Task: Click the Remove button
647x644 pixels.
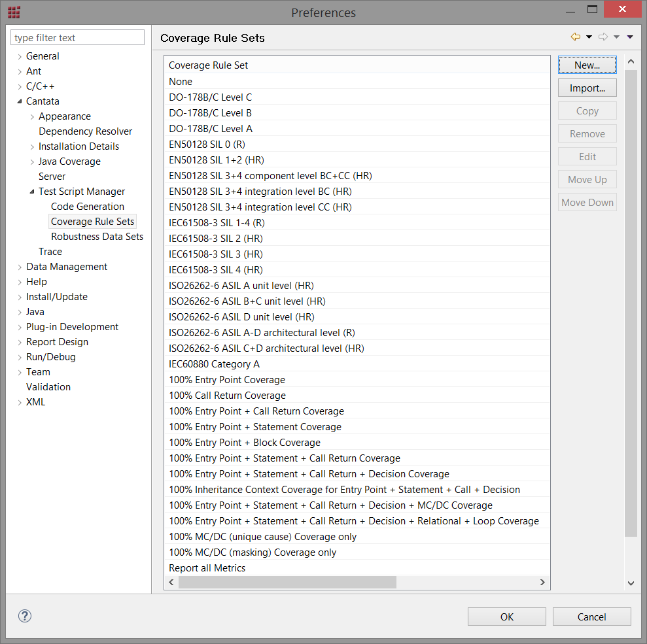Action: pos(587,133)
